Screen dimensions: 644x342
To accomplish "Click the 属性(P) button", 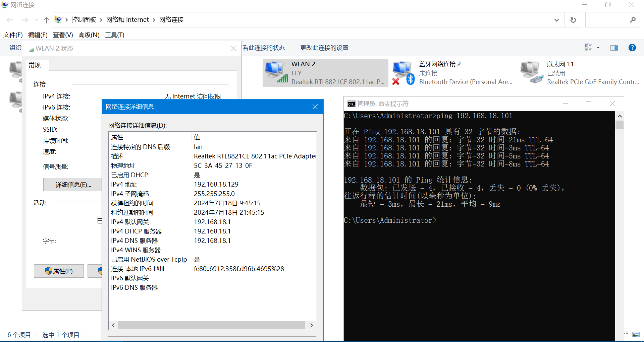I will point(59,271).
